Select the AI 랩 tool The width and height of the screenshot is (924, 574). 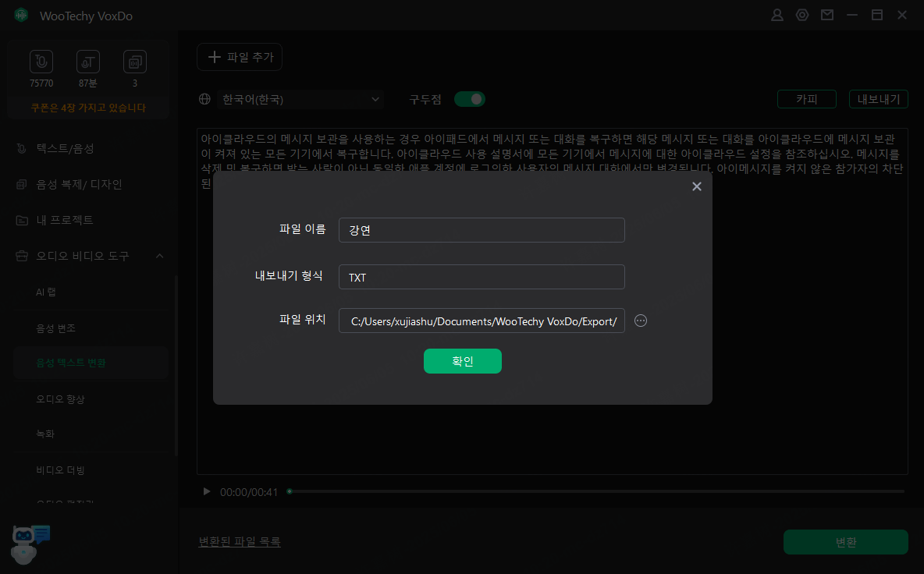(x=45, y=292)
